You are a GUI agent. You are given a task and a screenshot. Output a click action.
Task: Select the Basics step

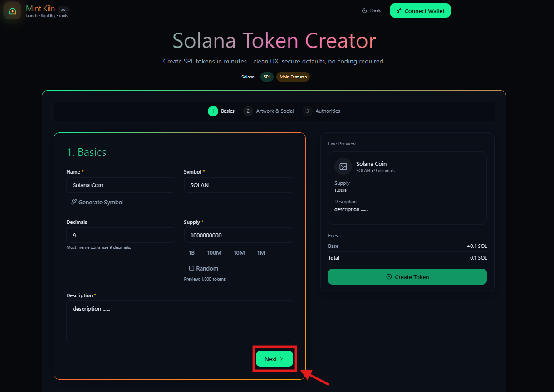[x=221, y=111]
